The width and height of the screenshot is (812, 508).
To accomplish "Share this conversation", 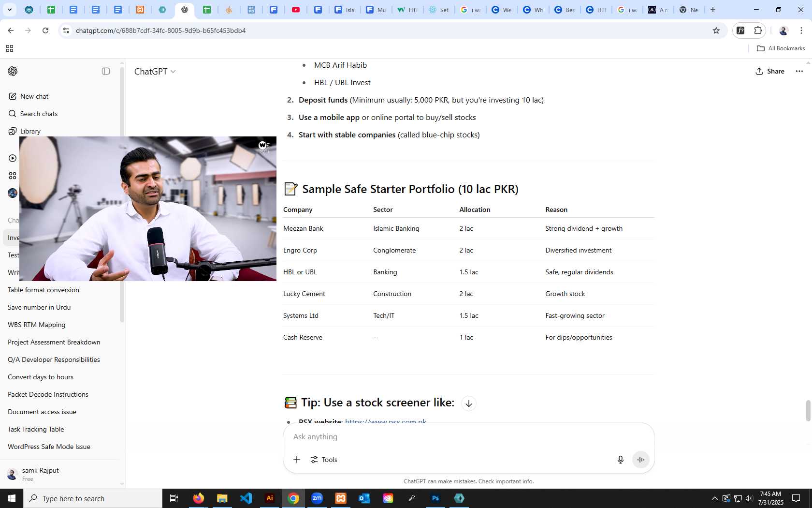I will (x=770, y=71).
